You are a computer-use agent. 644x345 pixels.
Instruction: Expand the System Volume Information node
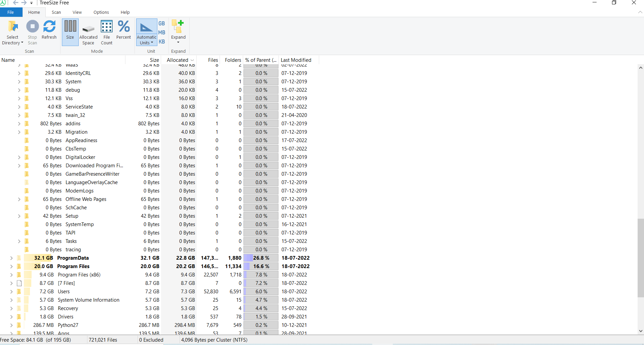point(11,300)
